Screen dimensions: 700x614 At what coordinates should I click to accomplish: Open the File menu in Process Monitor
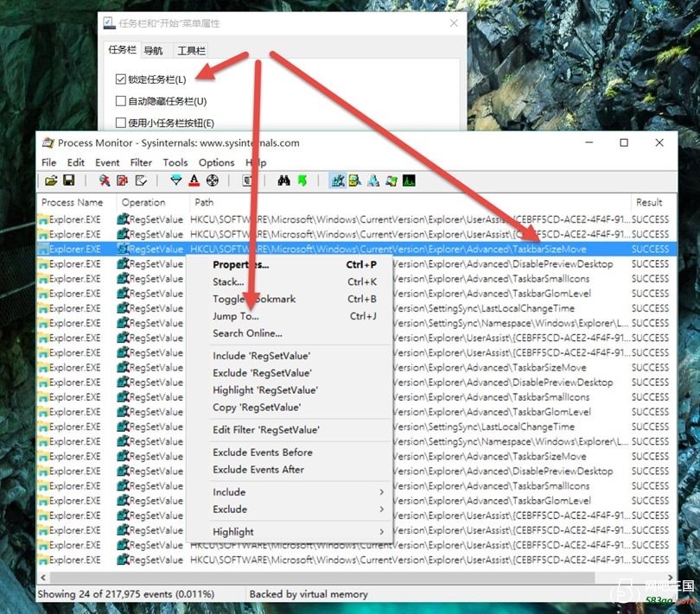click(49, 162)
